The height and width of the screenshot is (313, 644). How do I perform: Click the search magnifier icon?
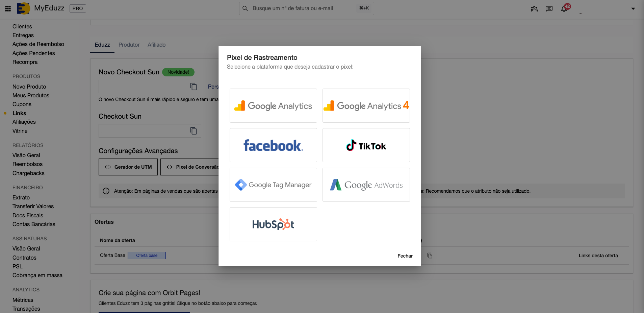245,8
